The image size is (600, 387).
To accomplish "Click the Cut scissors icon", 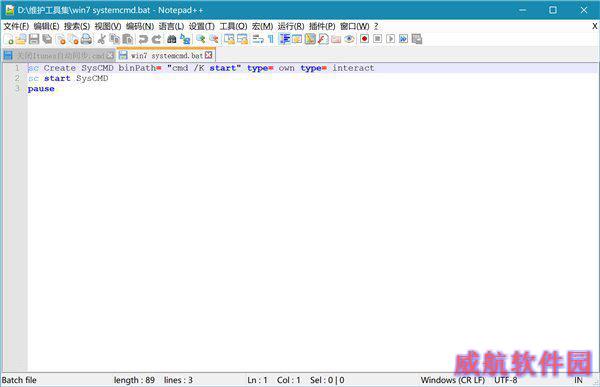I will (101, 39).
